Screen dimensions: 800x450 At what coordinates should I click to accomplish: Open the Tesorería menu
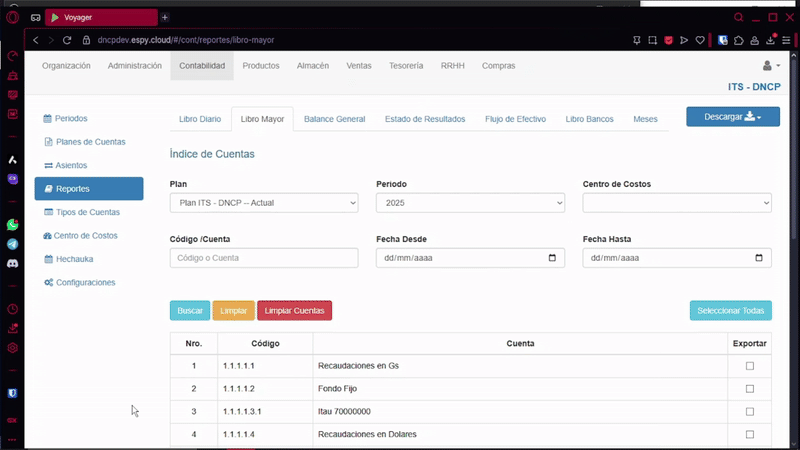click(x=406, y=66)
